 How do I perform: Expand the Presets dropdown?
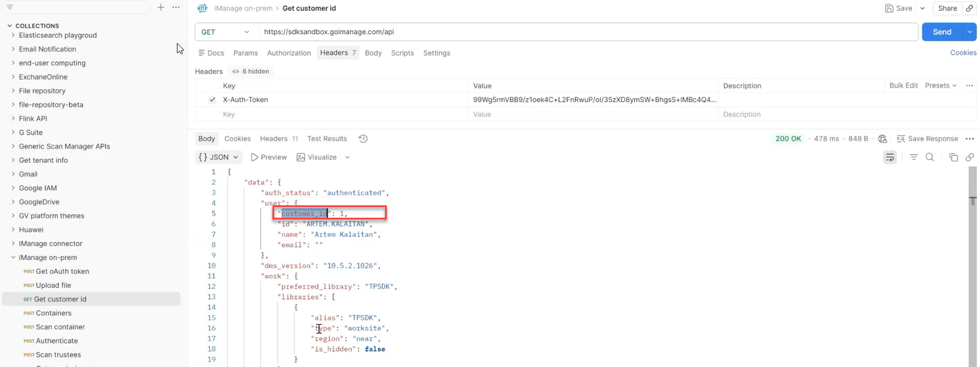pos(940,86)
